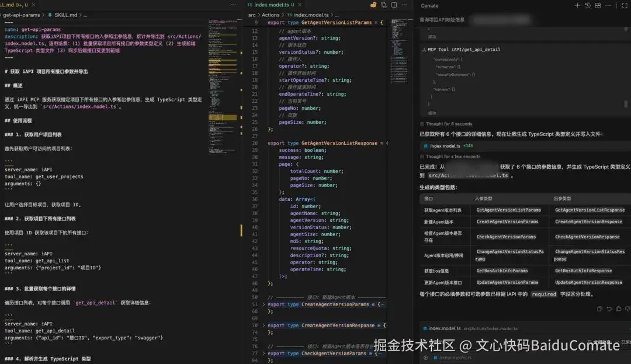Click CheckAgentVersionResponse cell in the table
Screen dimensions: 631x364
click(x=587, y=237)
